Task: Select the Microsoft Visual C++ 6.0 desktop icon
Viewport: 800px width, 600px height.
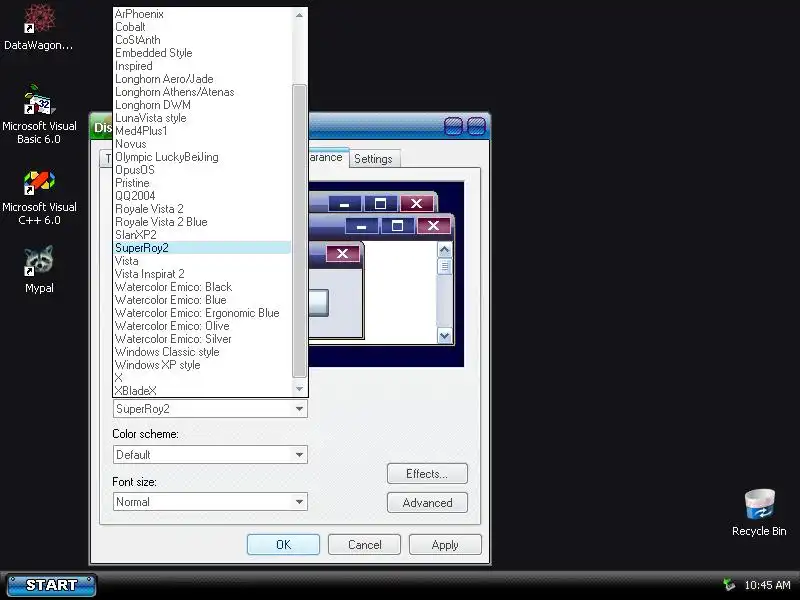Action: coord(39,198)
